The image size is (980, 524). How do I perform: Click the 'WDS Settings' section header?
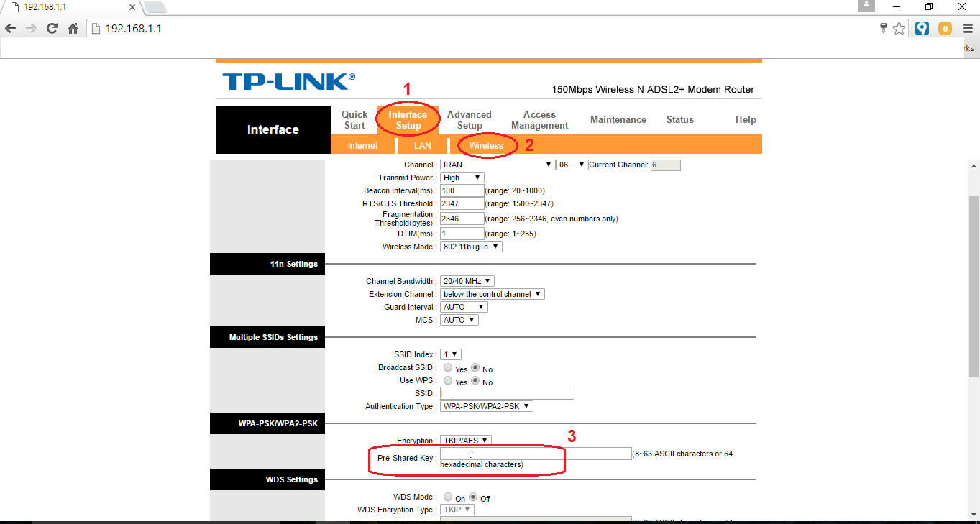click(267, 479)
